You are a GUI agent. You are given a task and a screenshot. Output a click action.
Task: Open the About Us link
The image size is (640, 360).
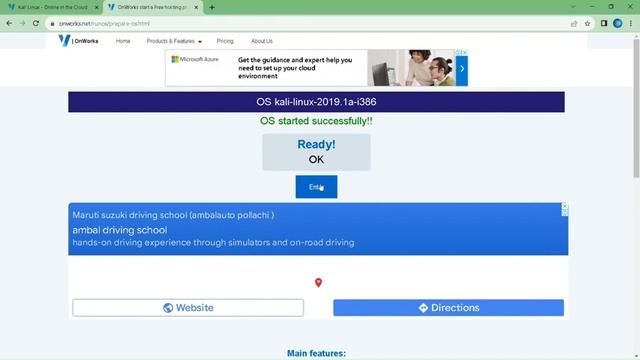coord(262,41)
